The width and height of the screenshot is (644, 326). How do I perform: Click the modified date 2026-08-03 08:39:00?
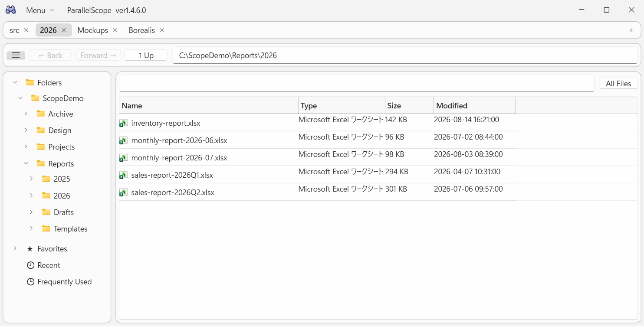[468, 154]
